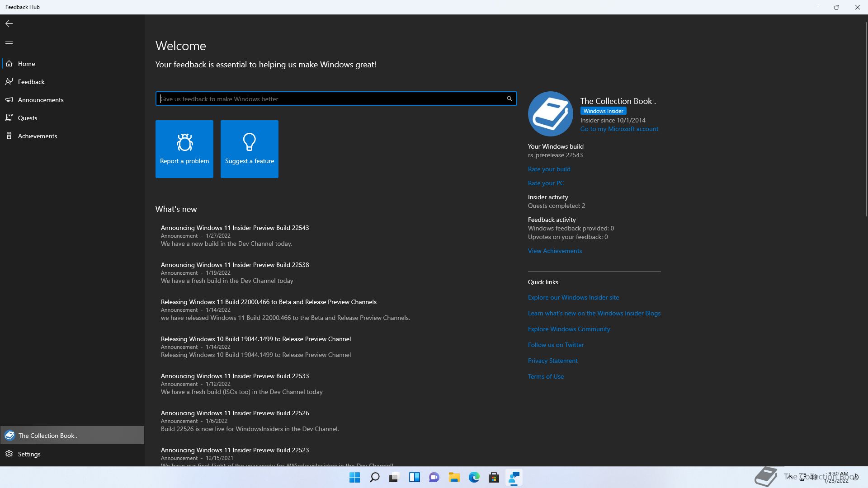The height and width of the screenshot is (488, 868).
Task: Open Microsoft Edge from the taskbar
Action: coord(474,477)
